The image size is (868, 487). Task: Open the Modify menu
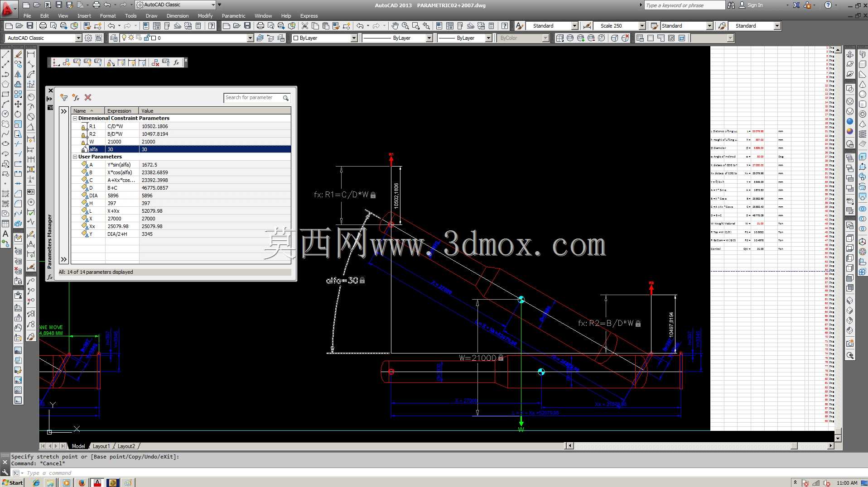click(205, 16)
